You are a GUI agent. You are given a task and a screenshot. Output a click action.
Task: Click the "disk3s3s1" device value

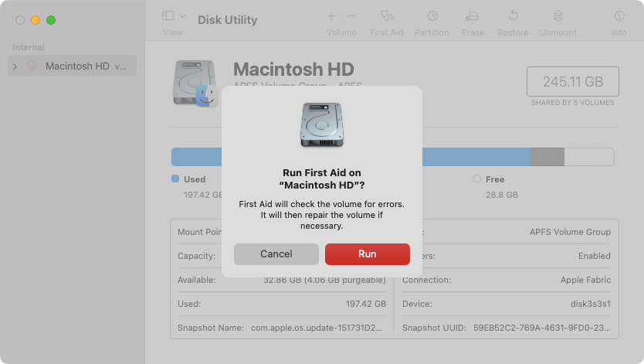[x=590, y=304]
